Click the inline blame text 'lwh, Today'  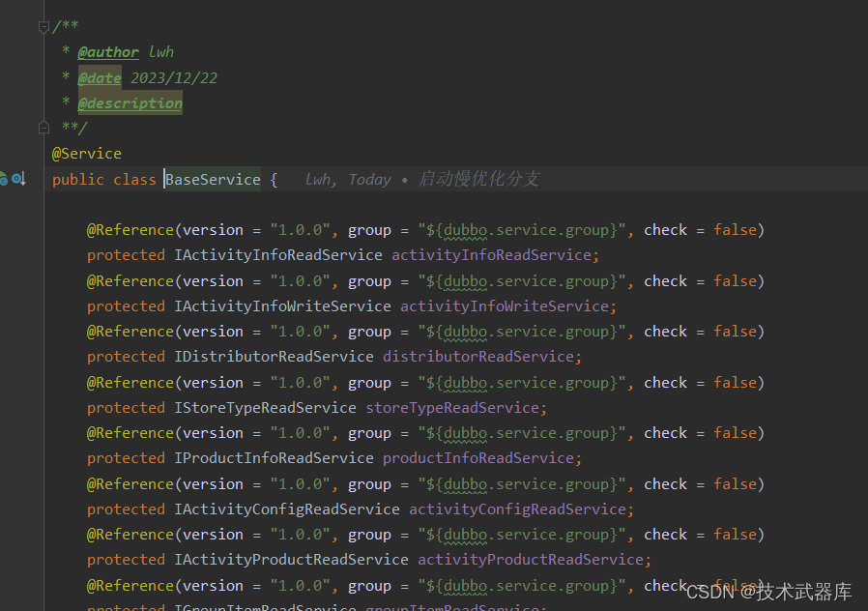click(x=348, y=179)
